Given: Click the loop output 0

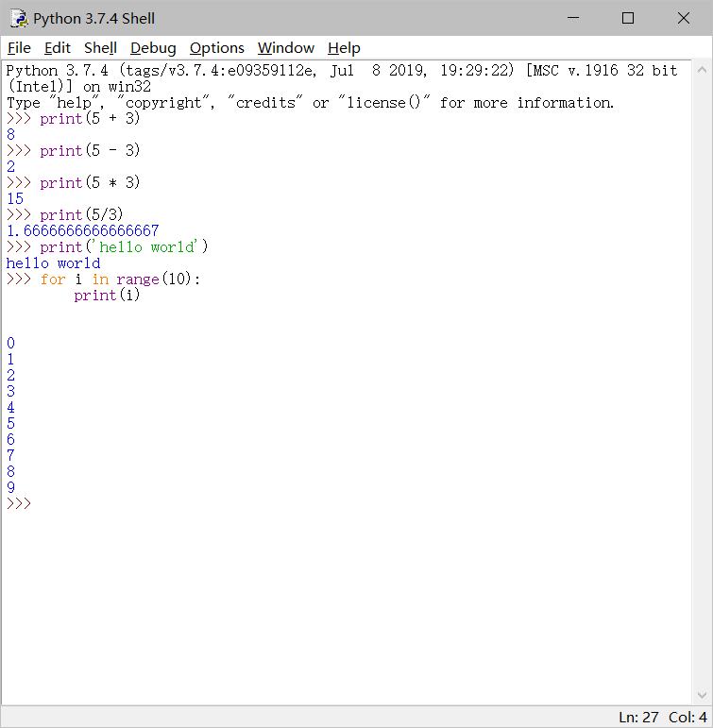Looking at the screenshot, I should coord(10,343).
